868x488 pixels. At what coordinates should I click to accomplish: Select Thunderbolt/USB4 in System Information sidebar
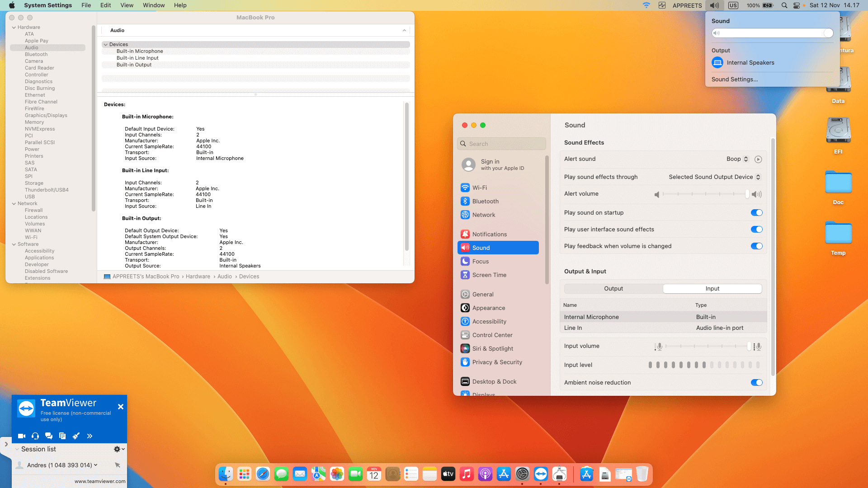pyautogui.click(x=47, y=190)
